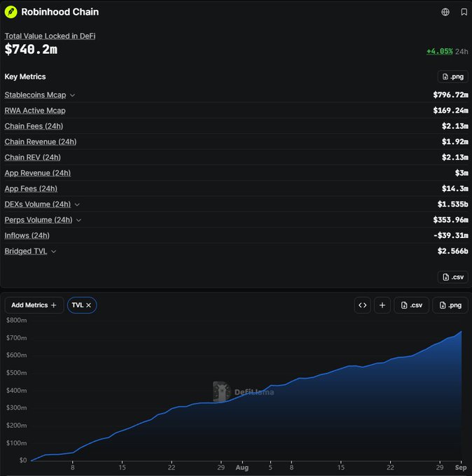Click the App Revenue (24h) label
472x476 pixels.
38,173
